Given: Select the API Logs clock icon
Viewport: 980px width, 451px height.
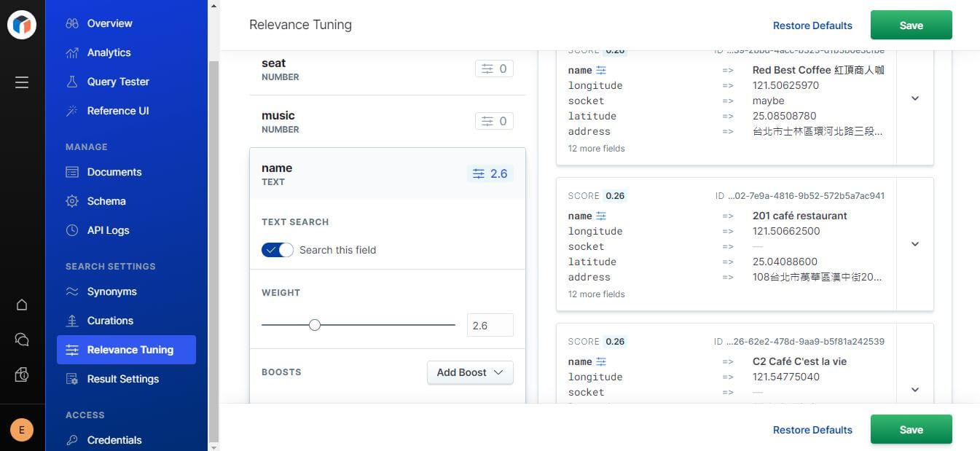Looking at the screenshot, I should coord(72,230).
